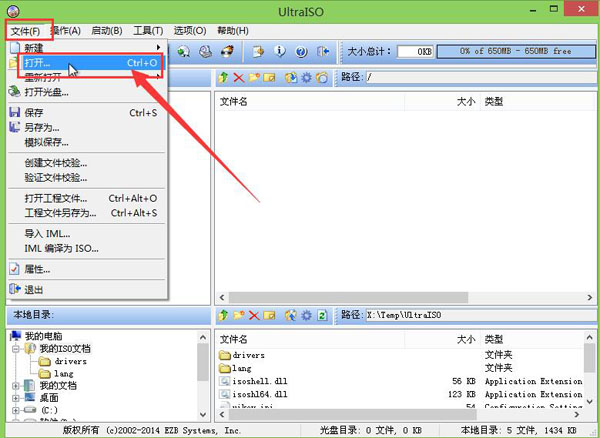Choose 退出 from the file menu
The height and width of the screenshot is (438, 600).
(x=87, y=290)
